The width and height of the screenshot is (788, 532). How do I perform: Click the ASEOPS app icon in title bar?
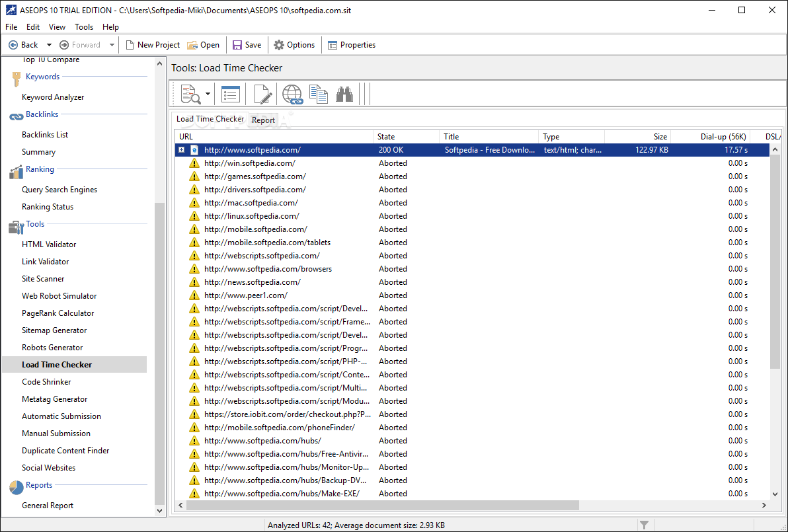(x=10, y=10)
